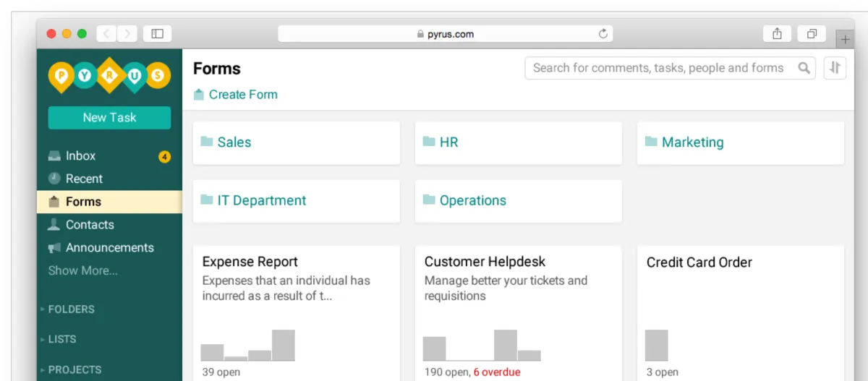This screenshot has width=868, height=381.
Task: Click Show More in sidebar
Action: tap(82, 270)
